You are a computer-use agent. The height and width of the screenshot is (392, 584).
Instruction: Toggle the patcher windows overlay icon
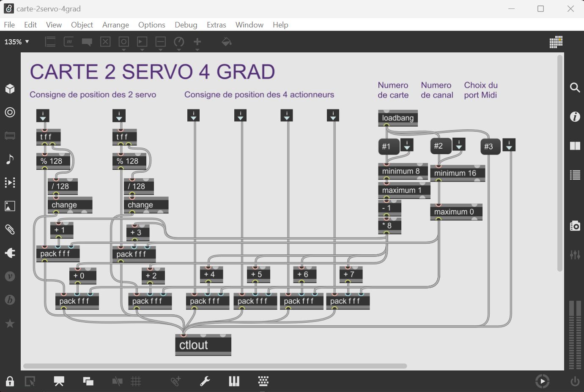click(x=88, y=381)
